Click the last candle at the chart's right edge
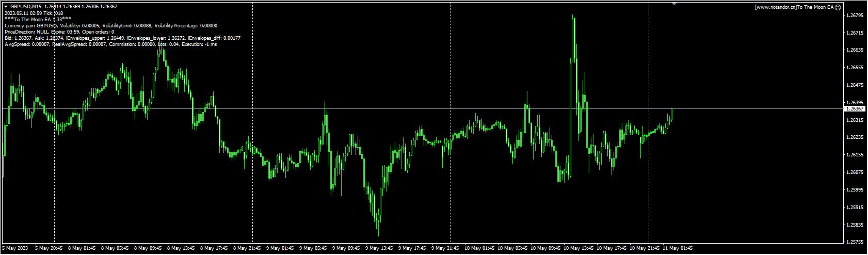This screenshot has height=255, width=868. (671, 114)
